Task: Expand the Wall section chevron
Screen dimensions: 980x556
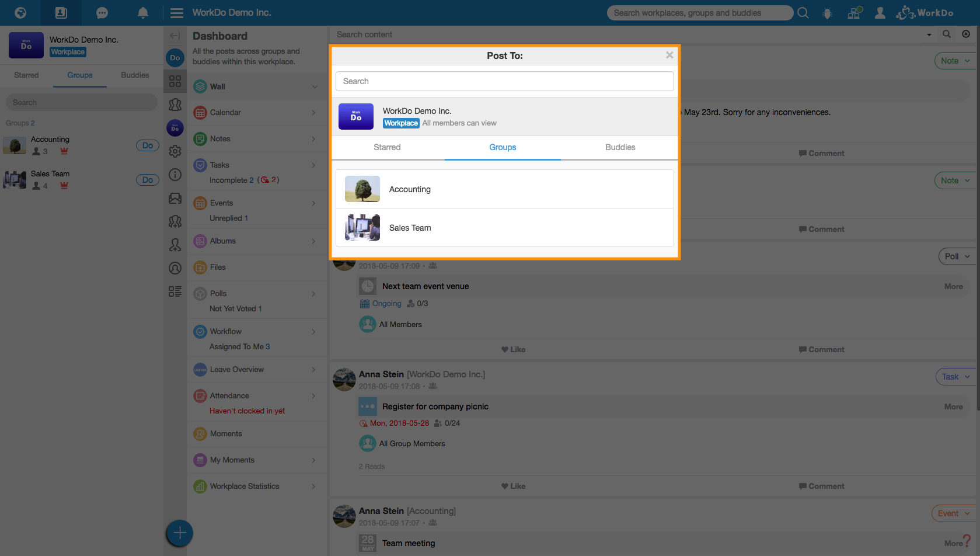Action: pos(315,87)
